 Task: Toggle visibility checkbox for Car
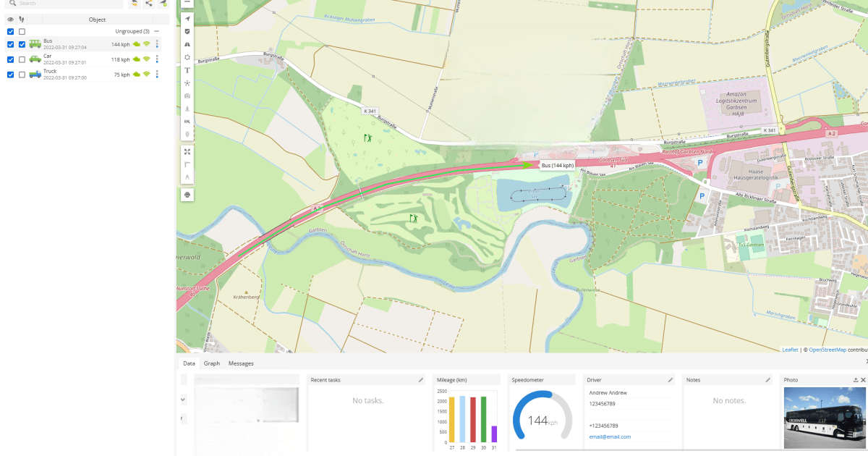[10, 59]
